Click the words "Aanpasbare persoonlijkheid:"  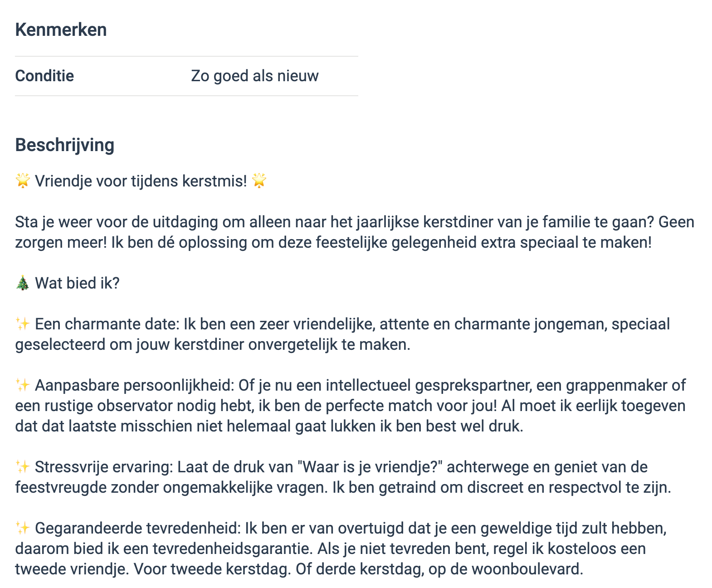click(134, 385)
